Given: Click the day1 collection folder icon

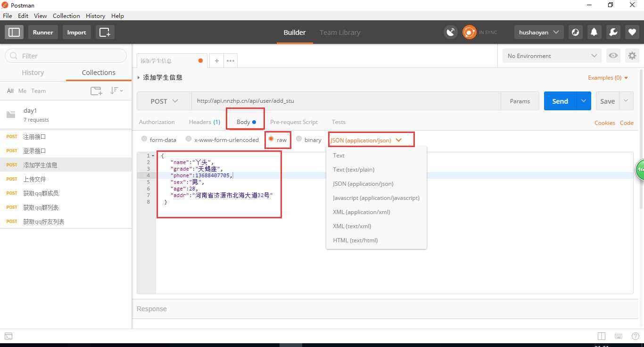Looking at the screenshot, I should coord(11,115).
